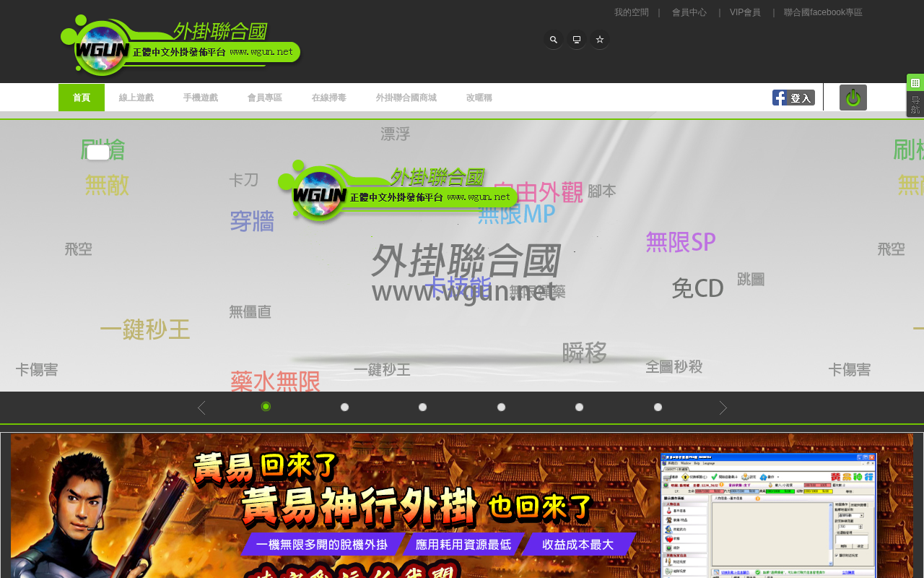Select the fifth slide indicator dot
The width and height of the screenshot is (924, 578).
click(x=579, y=407)
